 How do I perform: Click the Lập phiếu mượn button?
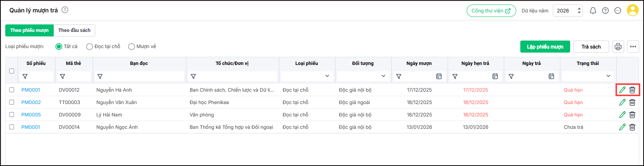pos(545,47)
